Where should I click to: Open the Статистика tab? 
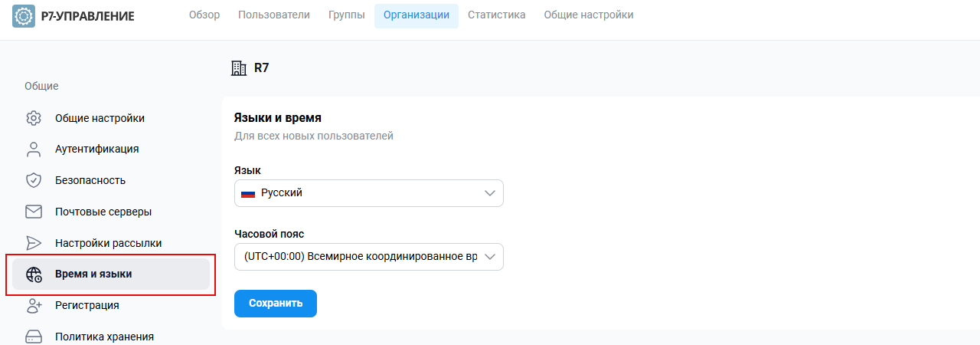(x=497, y=15)
